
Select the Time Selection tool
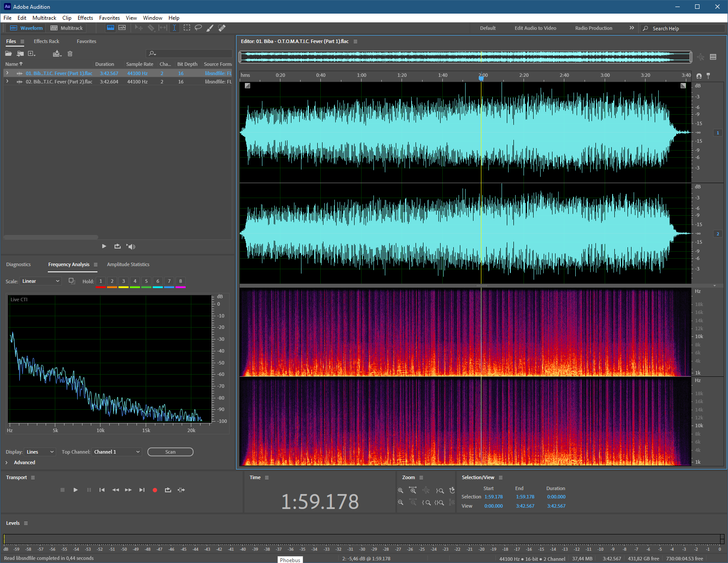pyautogui.click(x=174, y=28)
